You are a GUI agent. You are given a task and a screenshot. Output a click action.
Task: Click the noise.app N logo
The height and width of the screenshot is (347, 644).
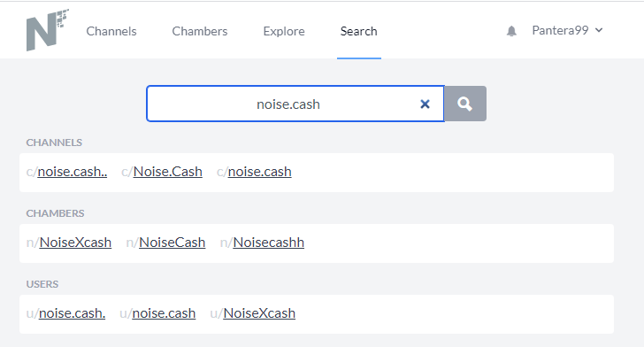[47, 29]
